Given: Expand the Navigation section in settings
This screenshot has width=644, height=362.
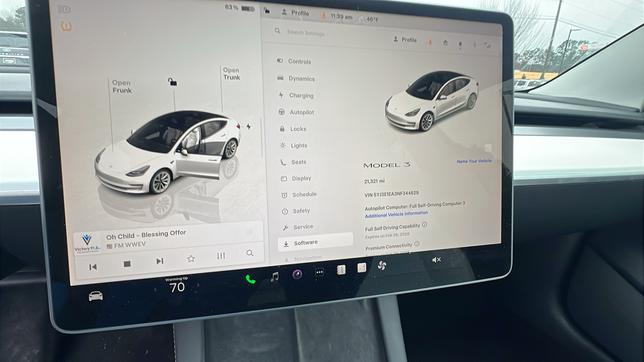Looking at the screenshot, I should click(308, 257).
